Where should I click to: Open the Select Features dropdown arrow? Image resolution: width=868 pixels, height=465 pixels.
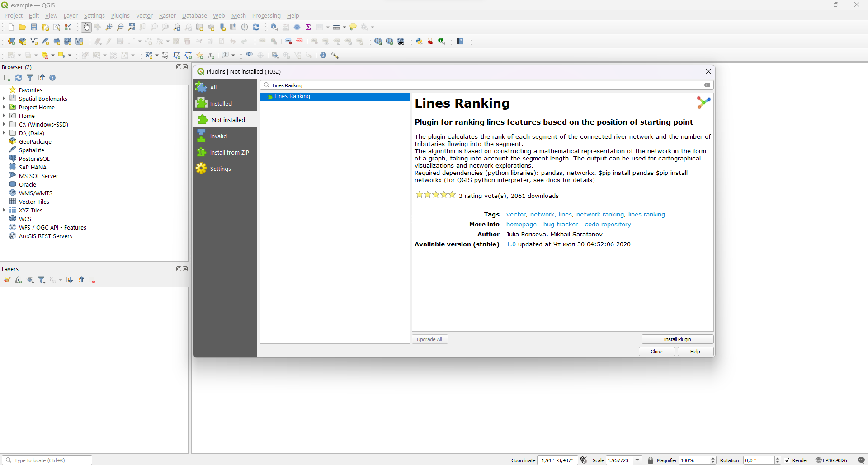(x=19, y=55)
